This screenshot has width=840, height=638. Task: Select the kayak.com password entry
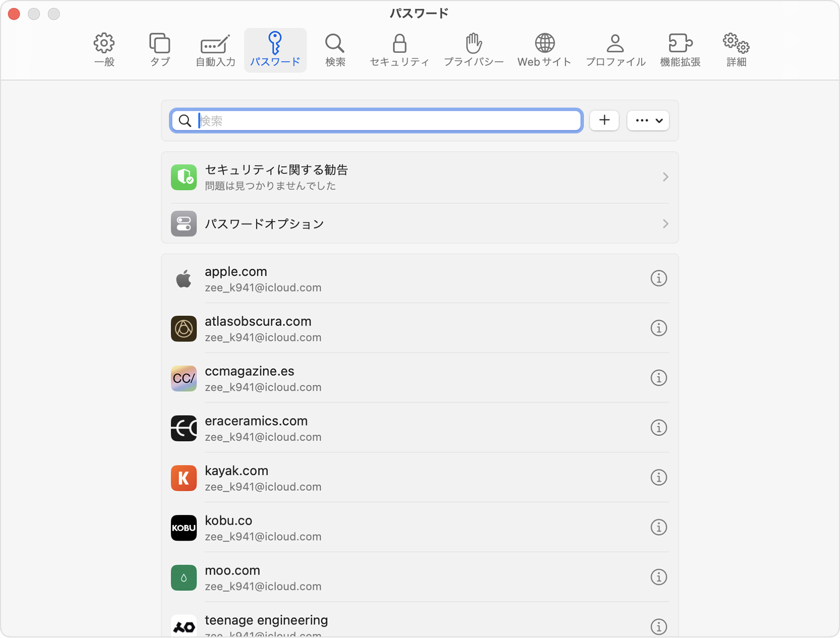(x=420, y=478)
